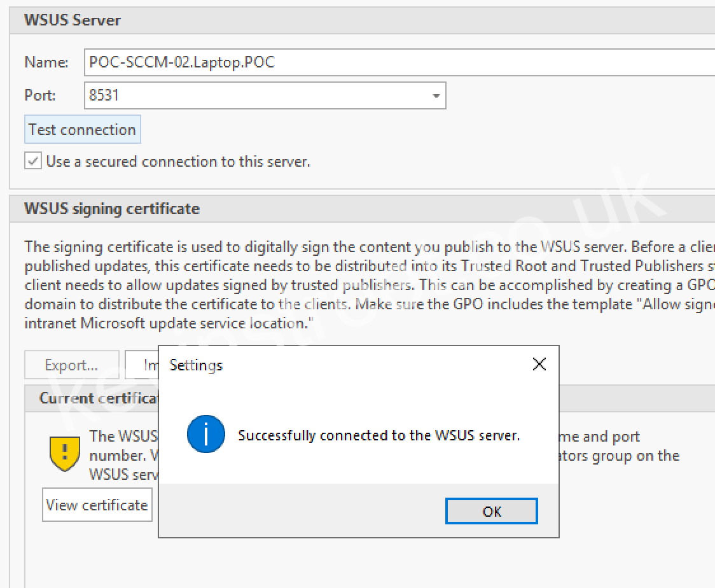This screenshot has height=588, width=715.
Task: Click the Name label
Action: (x=46, y=62)
